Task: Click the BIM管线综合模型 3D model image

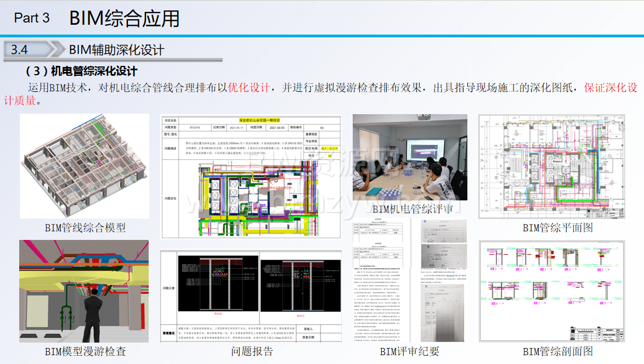Action: tap(84, 166)
